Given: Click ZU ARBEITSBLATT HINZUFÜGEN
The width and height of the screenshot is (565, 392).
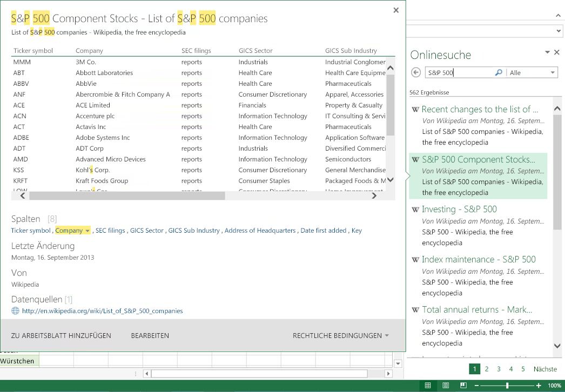Looking at the screenshot, I should tap(61, 335).
